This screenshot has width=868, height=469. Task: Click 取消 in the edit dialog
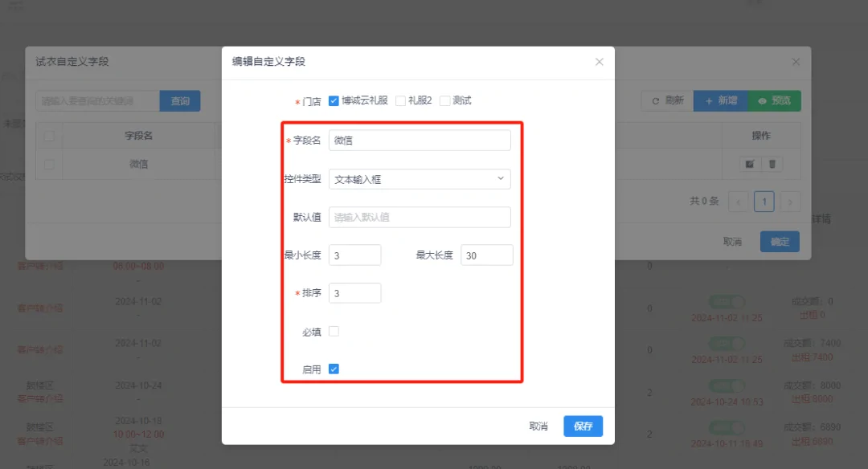click(x=538, y=426)
